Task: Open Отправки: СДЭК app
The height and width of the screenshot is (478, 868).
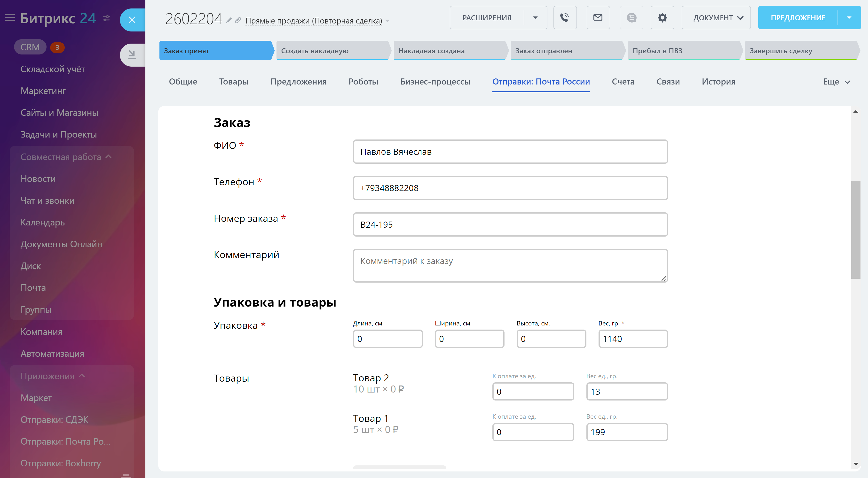Action: [54, 420]
